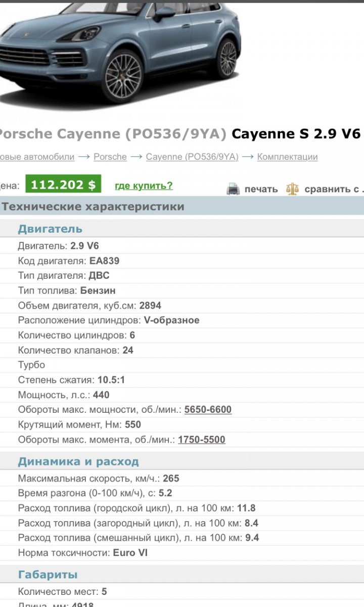Viewport: 364px width, 607px height.
Task: Select the 'V-образное' cylinder layout value
Action: coord(172,320)
